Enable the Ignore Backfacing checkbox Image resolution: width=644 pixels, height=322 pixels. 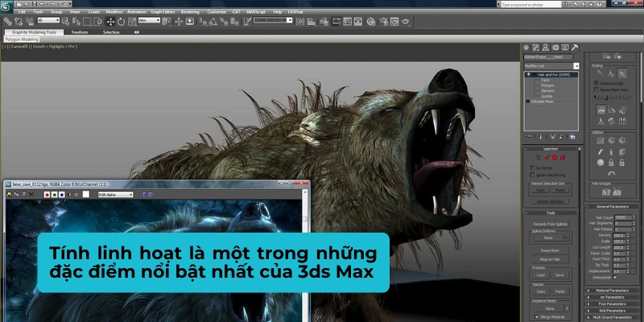point(533,175)
